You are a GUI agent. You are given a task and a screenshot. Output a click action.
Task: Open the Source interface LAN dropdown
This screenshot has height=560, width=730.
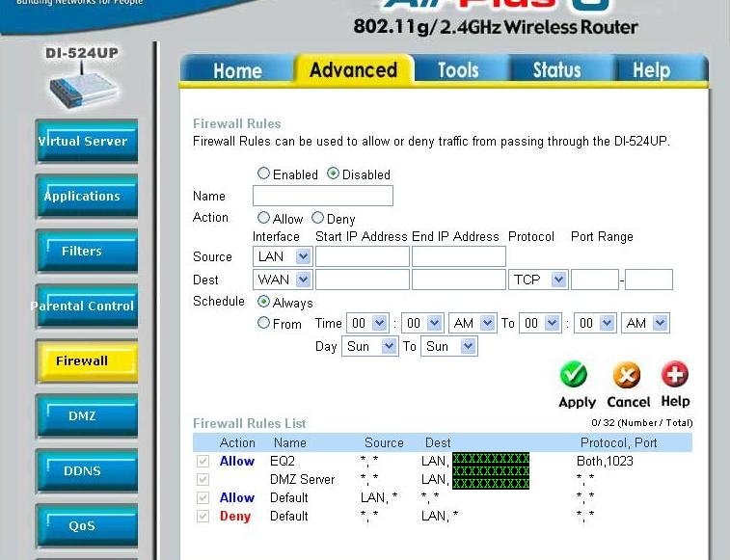(283, 256)
